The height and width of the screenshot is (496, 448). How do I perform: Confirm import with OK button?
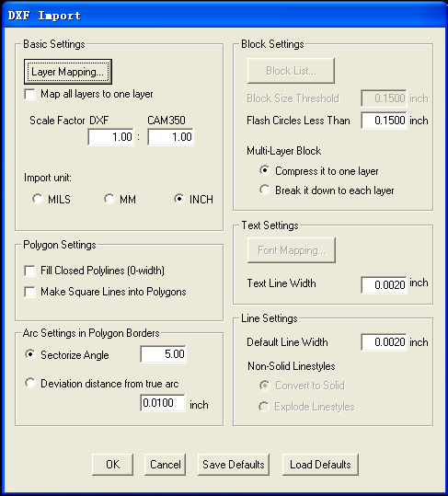112,465
